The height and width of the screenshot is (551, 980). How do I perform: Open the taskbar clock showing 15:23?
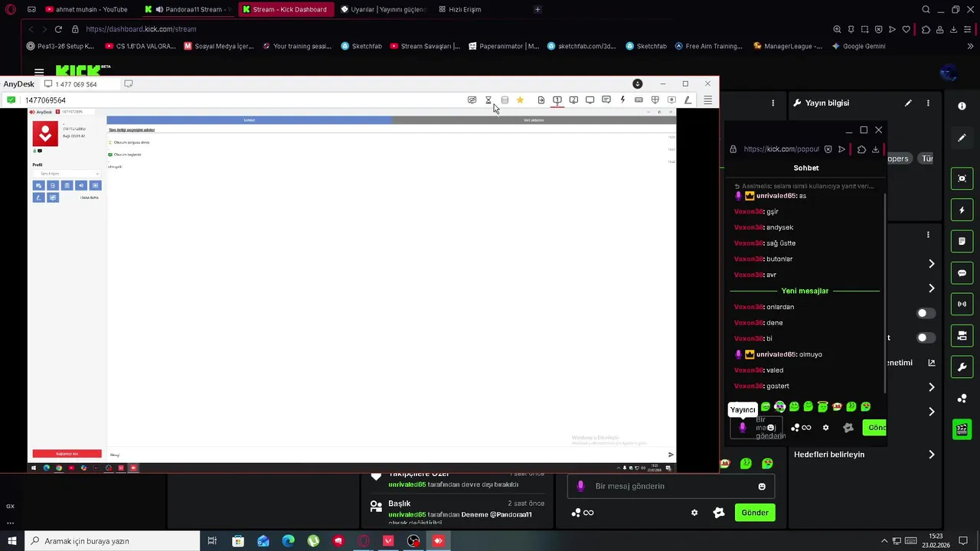click(936, 541)
